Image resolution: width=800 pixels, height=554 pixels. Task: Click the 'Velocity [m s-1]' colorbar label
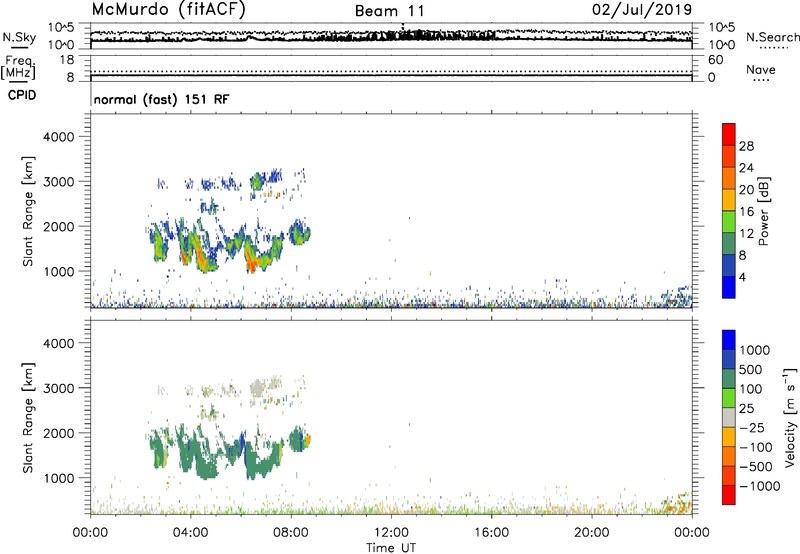790,418
